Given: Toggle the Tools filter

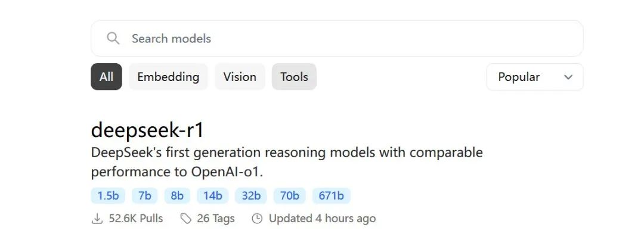Looking at the screenshot, I should [294, 77].
